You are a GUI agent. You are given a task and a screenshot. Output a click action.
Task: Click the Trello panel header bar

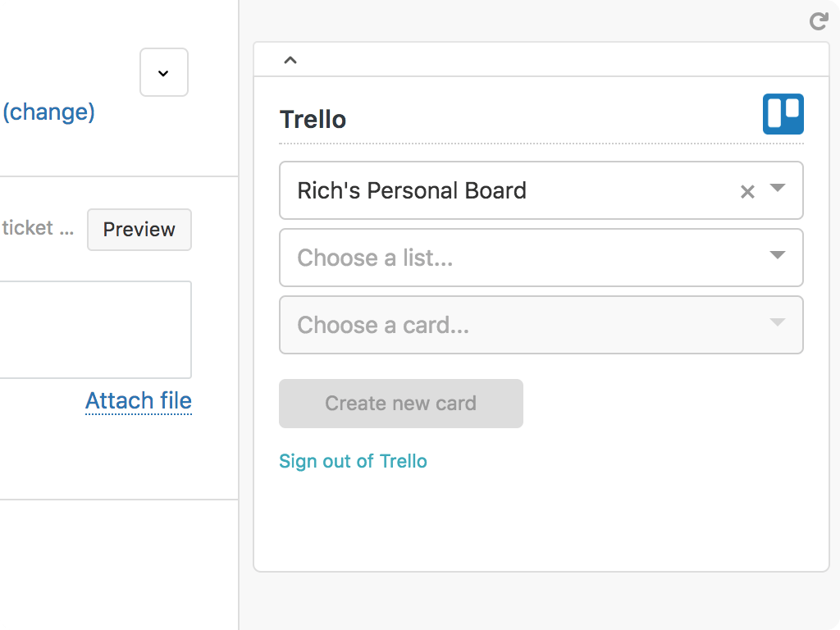coord(541,59)
